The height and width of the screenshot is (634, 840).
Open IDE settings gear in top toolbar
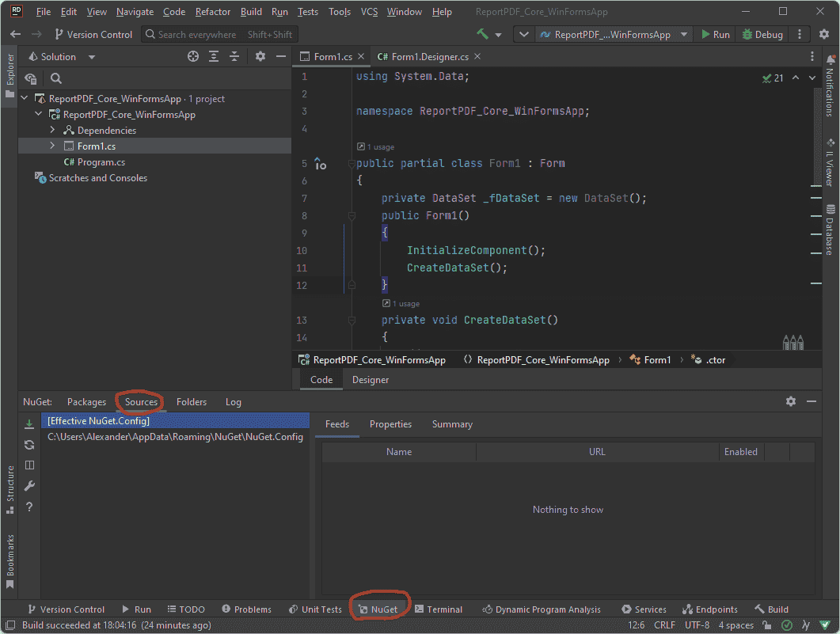pyautogui.click(x=824, y=34)
